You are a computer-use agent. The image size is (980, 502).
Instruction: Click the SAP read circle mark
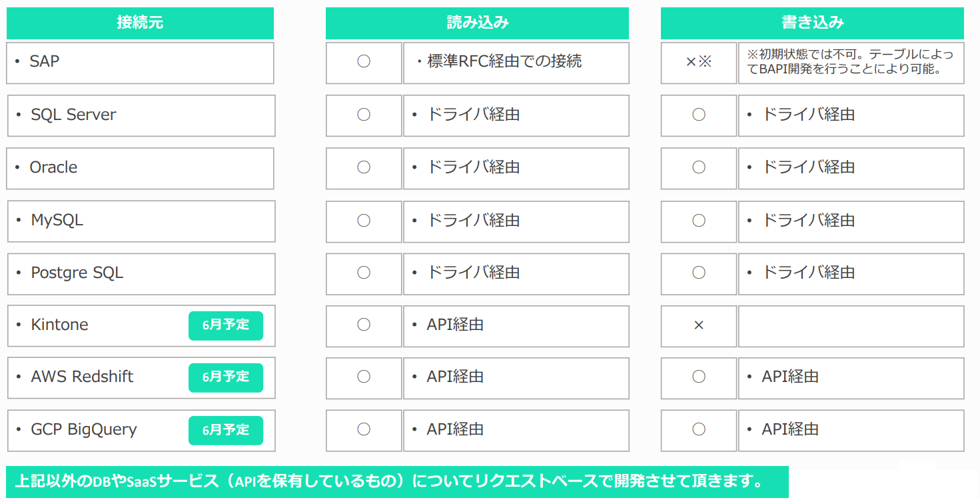point(364,61)
